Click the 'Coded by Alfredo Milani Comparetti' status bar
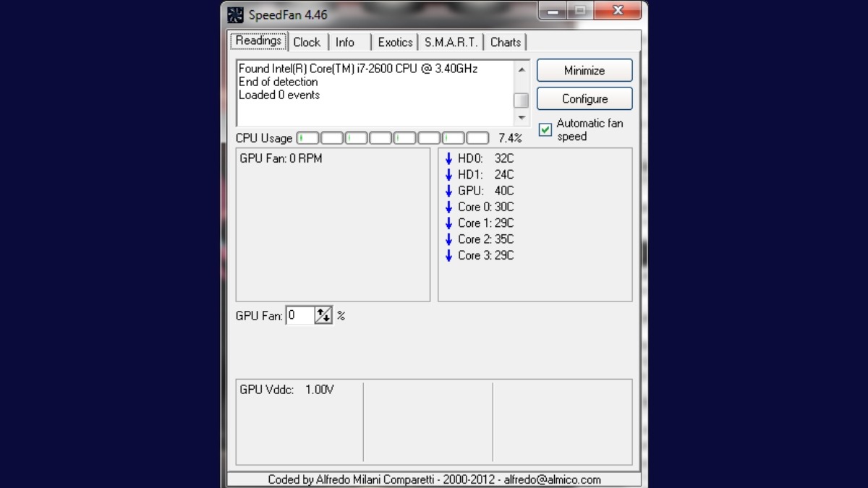This screenshot has width=868, height=488. (434, 479)
